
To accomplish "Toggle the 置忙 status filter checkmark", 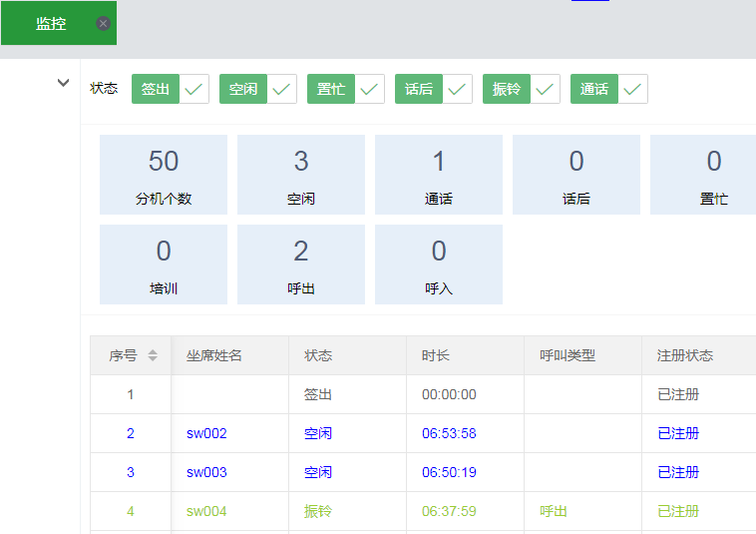I will [x=369, y=89].
